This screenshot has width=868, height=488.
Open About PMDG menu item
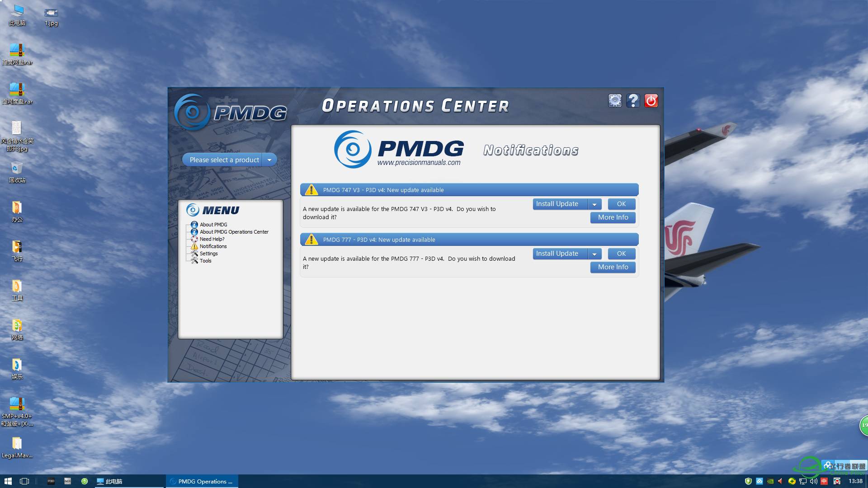(214, 224)
